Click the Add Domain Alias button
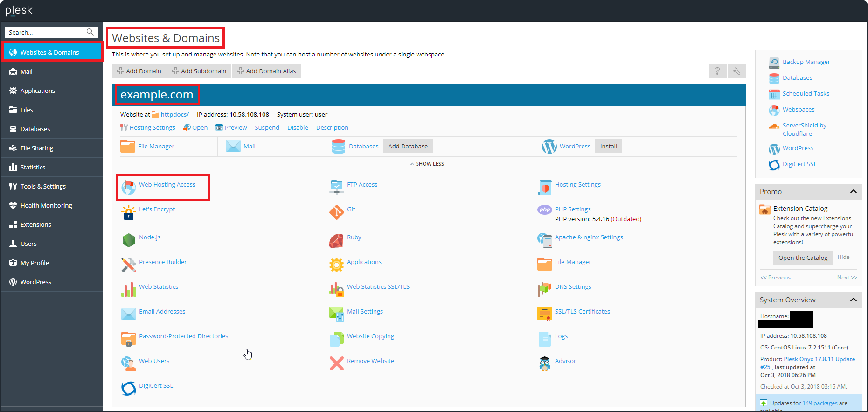Screen dimensions: 868x412 [266, 71]
